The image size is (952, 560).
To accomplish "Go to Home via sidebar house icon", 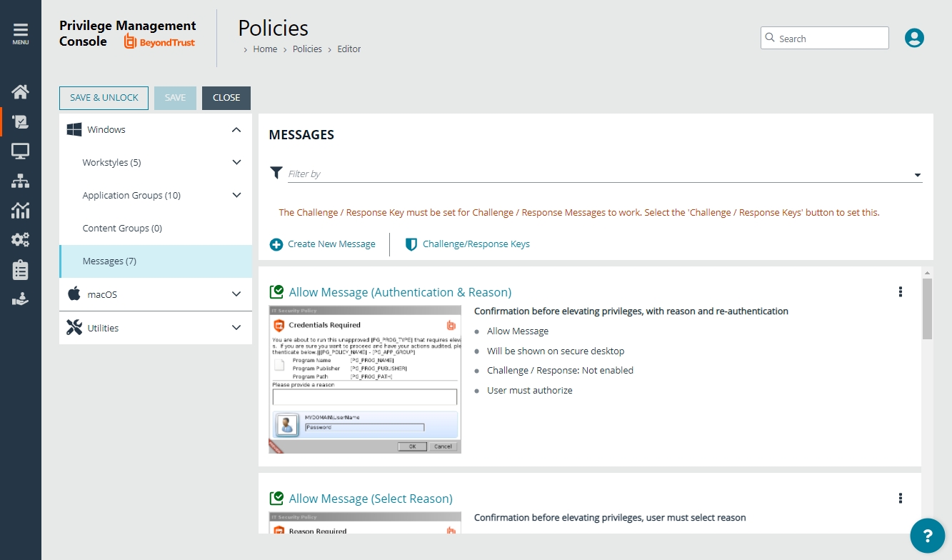I will 20,91.
